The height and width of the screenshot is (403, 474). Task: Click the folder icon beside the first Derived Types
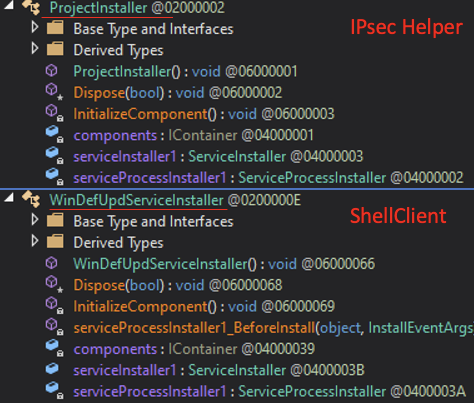[55, 49]
